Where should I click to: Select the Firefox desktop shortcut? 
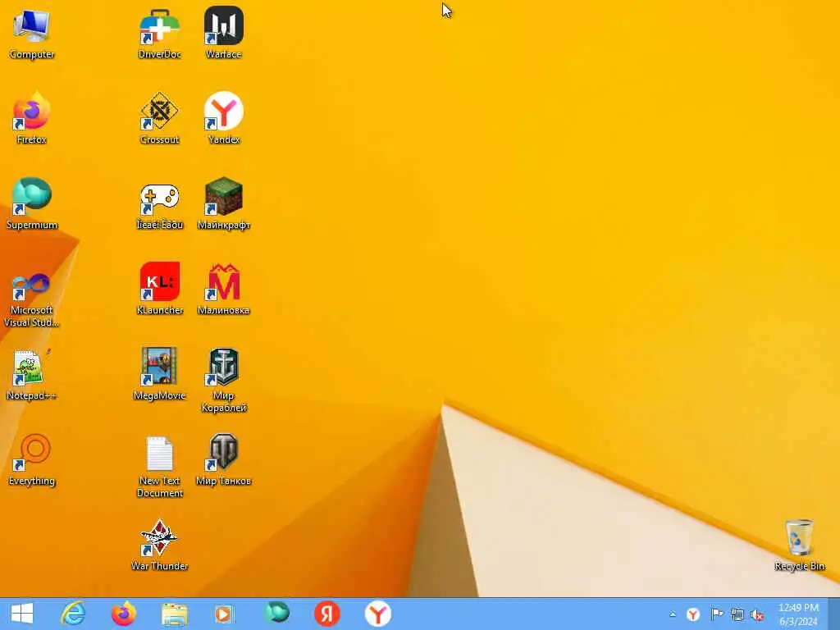[32, 118]
